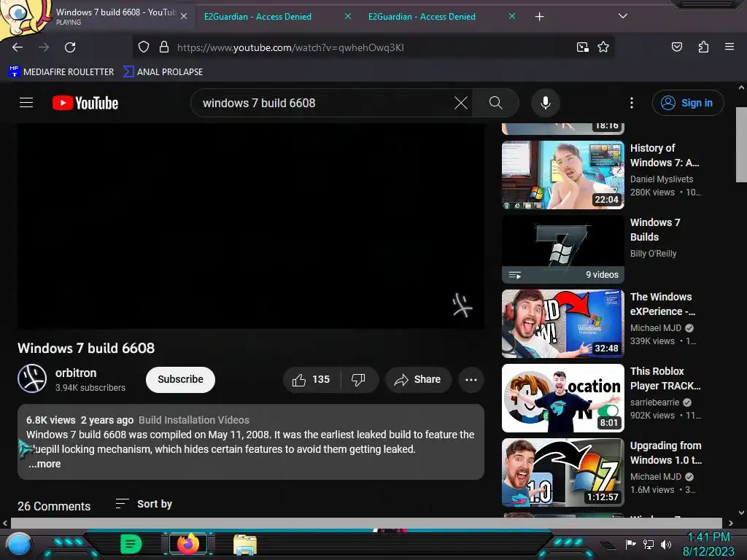Submit the search with magnifier button
Image resolution: width=747 pixels, height=560 pixels.
click(x=495, y=103)
